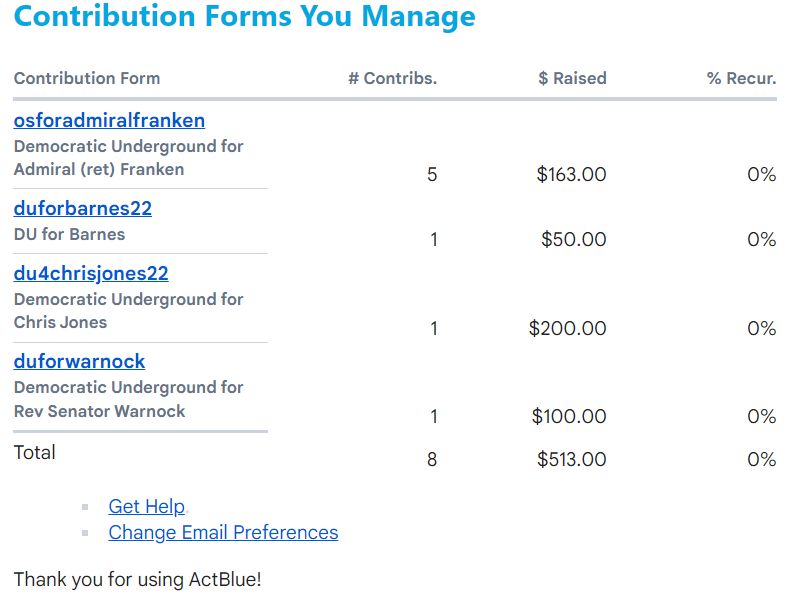
Task: Click the DU for Barnes description text
Action: click(69, 235)
